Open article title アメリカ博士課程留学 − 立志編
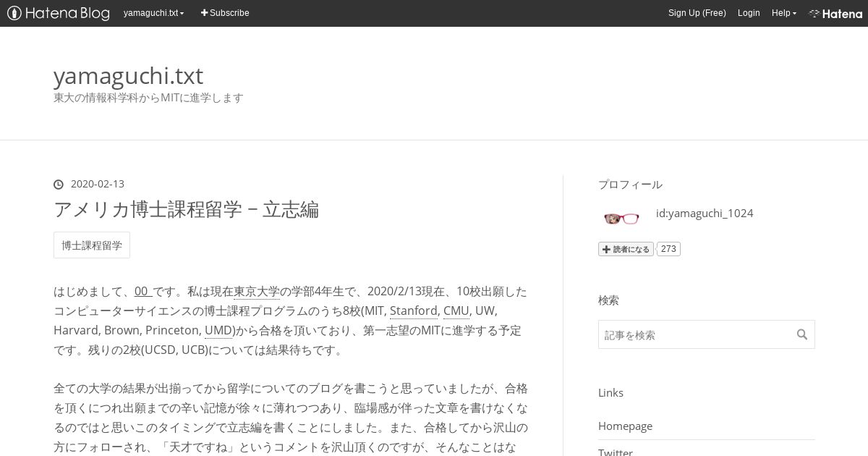 pos(186,209)
